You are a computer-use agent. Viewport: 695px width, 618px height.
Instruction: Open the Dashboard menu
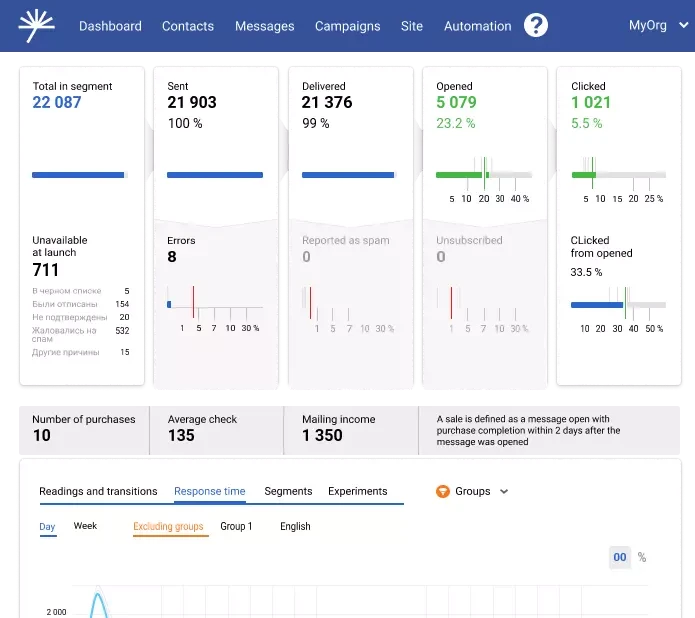(x=110, y=26)
